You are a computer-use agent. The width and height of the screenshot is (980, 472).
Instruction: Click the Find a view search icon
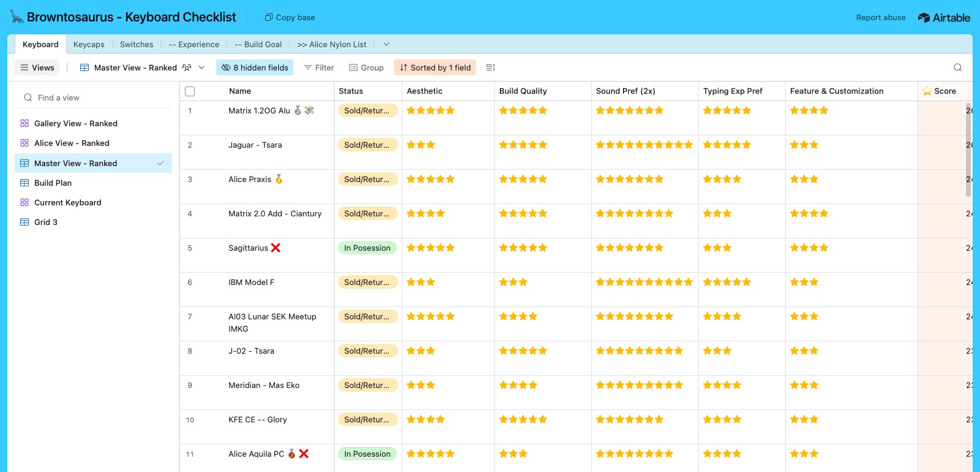click(28, 97)
